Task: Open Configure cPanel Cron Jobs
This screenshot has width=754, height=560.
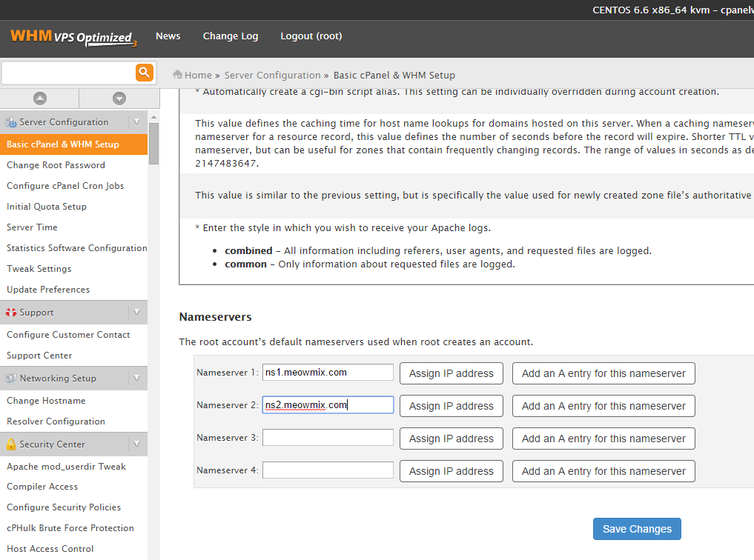Action: coord(65,185)
